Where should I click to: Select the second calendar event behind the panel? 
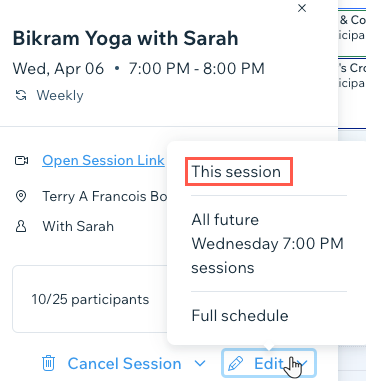[x=352, y=75]
